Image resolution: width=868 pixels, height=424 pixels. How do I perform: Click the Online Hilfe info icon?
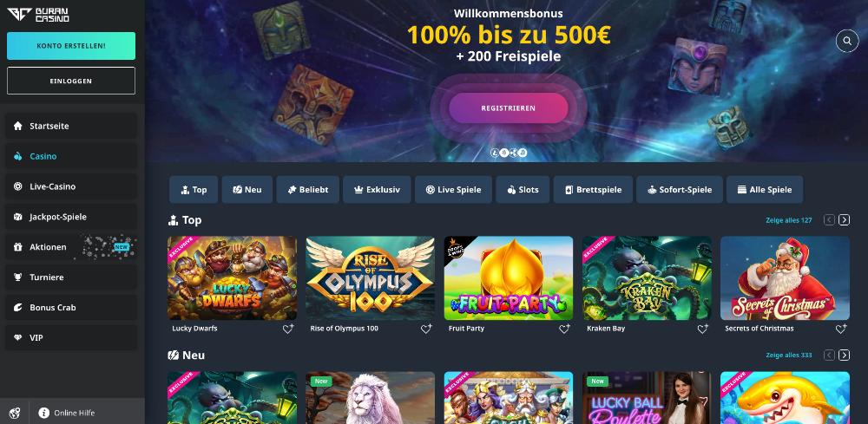click(43, 413)
